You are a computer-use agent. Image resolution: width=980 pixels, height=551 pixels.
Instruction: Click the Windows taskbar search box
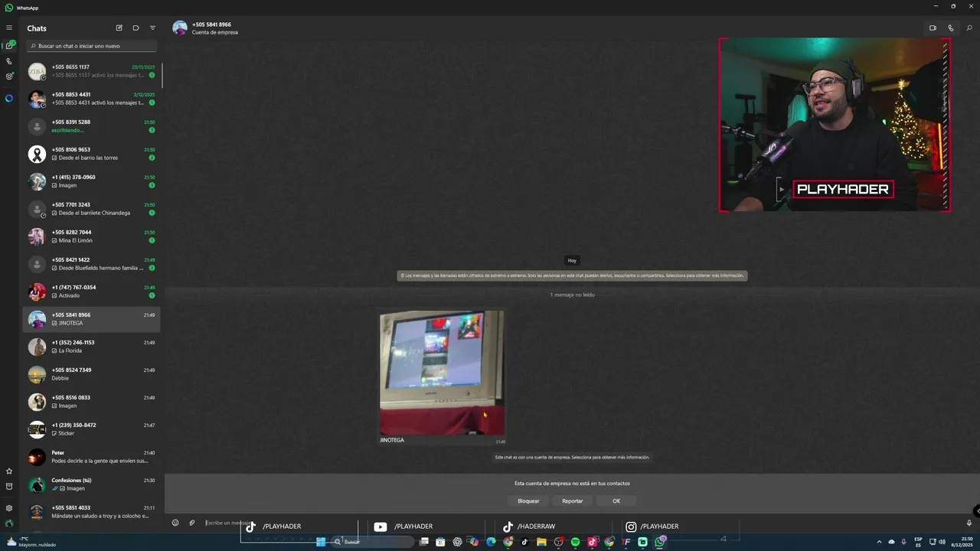(x=373, y=542)
